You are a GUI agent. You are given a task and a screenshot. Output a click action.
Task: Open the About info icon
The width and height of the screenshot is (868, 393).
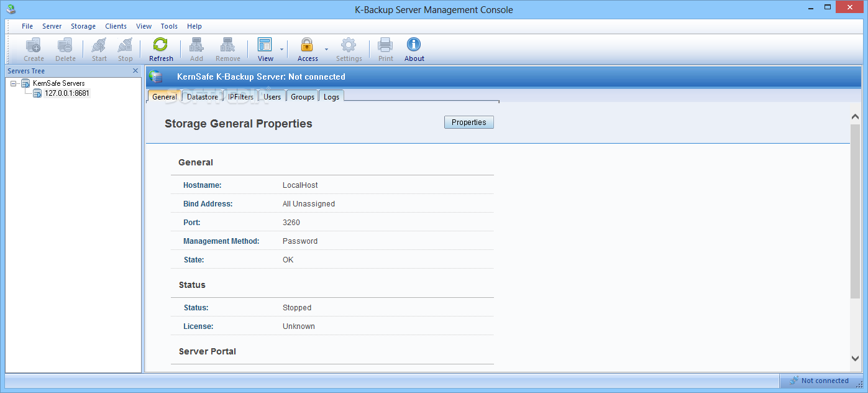pyautogui.click(x=414, y=45)
